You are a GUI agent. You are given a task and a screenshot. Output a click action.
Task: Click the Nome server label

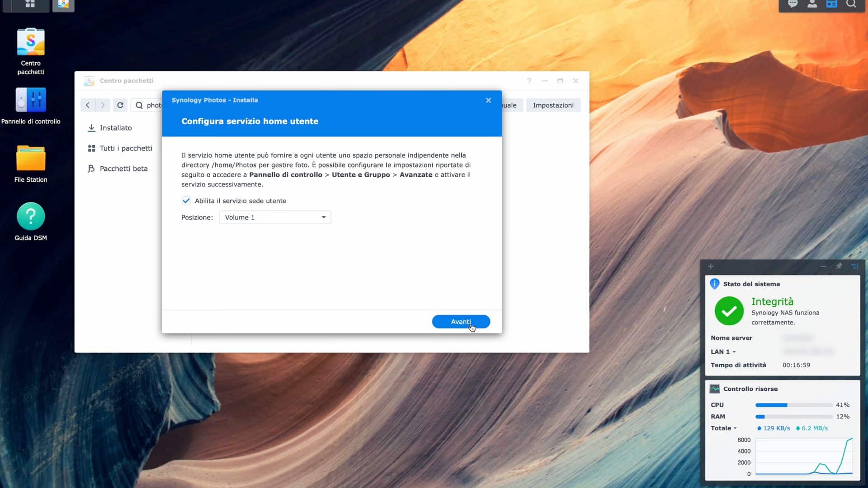(731, 338)
